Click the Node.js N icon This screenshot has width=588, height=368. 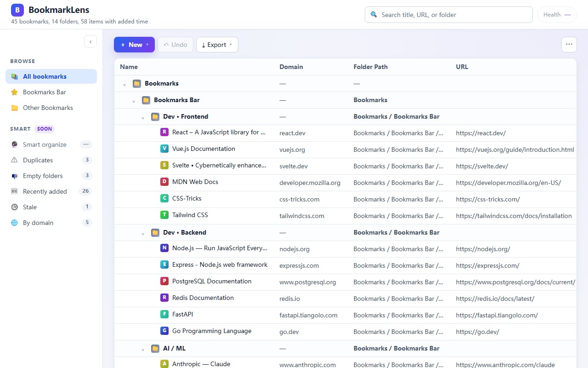click(164, 248)
